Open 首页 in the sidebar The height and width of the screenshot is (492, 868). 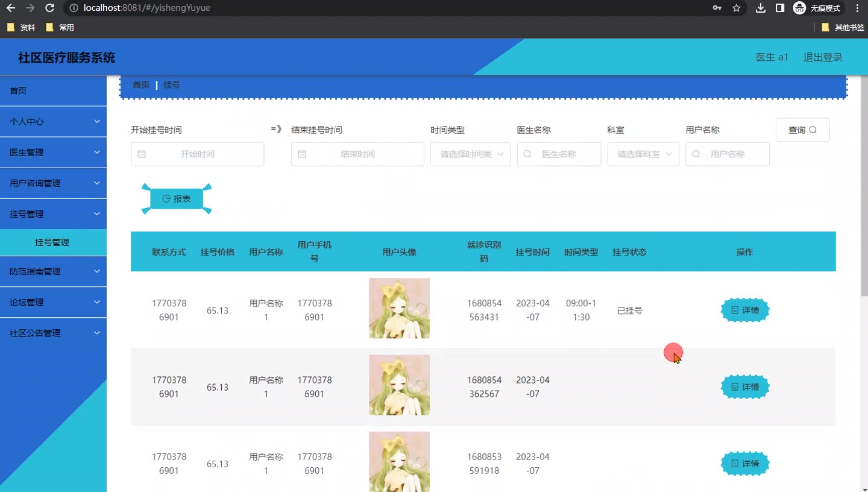53,90
